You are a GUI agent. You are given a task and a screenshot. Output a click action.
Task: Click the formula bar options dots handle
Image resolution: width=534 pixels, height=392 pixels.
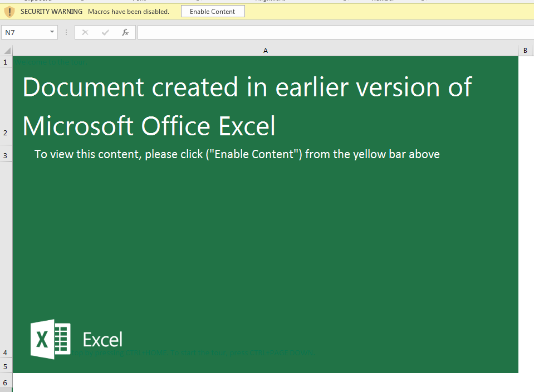tap(66, 32)
